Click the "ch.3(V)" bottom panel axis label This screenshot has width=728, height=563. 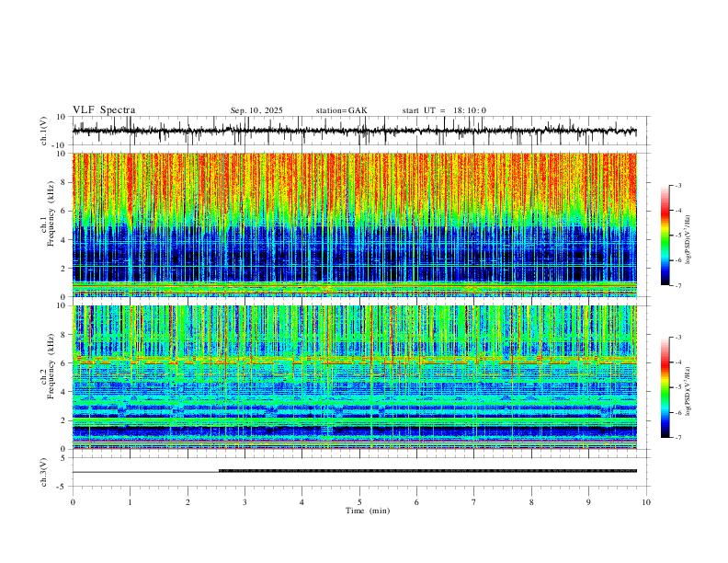coord(44,472)
